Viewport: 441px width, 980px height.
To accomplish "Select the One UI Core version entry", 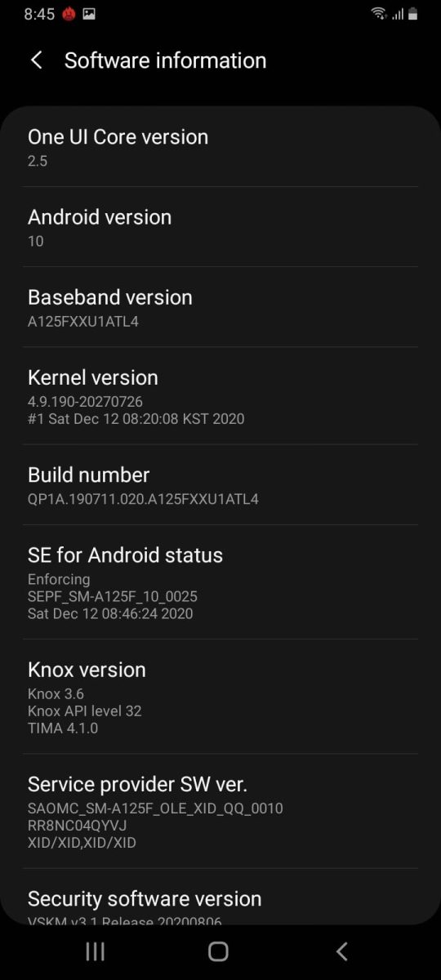I will tap(220, 147).
